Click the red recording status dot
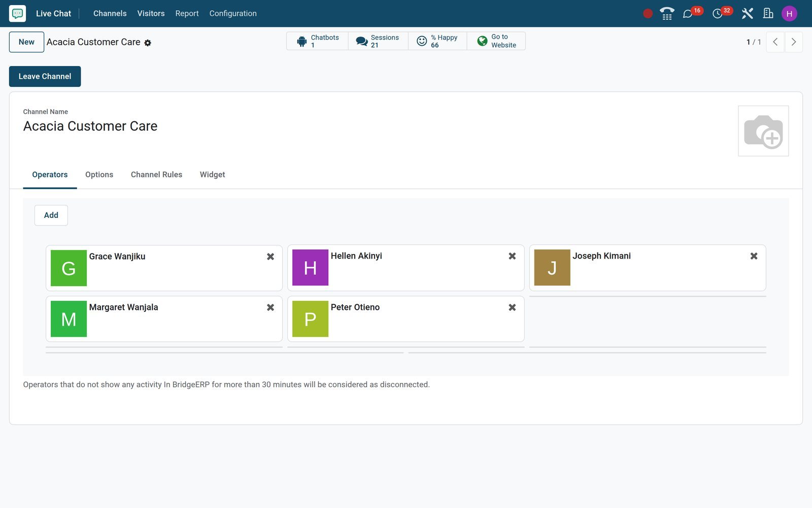Image resolution: width=812 pixels, height=508 pixels. [648, 14]
